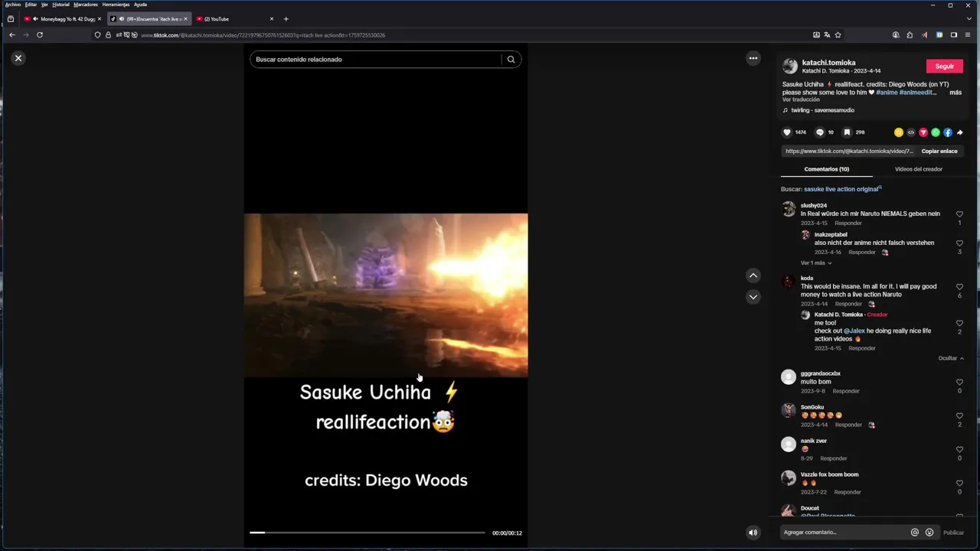Open the sasuke live action original search link

click(842, 189)
